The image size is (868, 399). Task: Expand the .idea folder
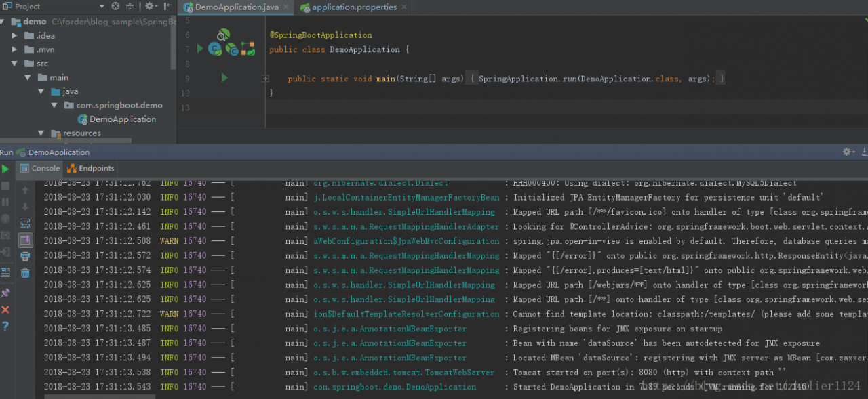14,35
